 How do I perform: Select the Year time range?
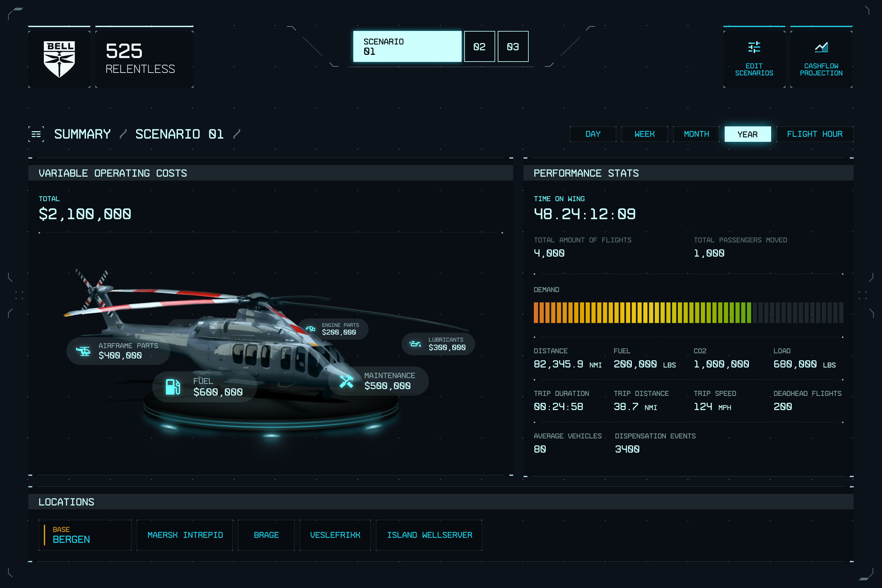pos(748,134)
